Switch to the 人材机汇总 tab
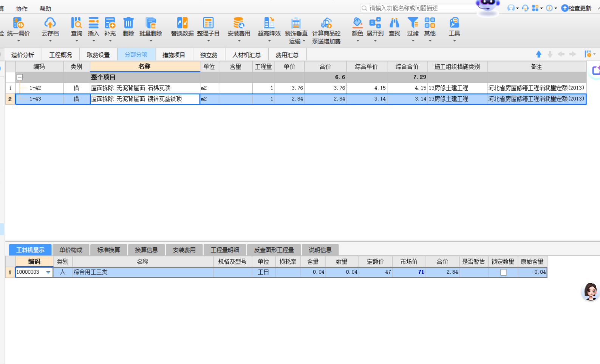The width and height of the screenshot is (600, 364). [247, 55]
